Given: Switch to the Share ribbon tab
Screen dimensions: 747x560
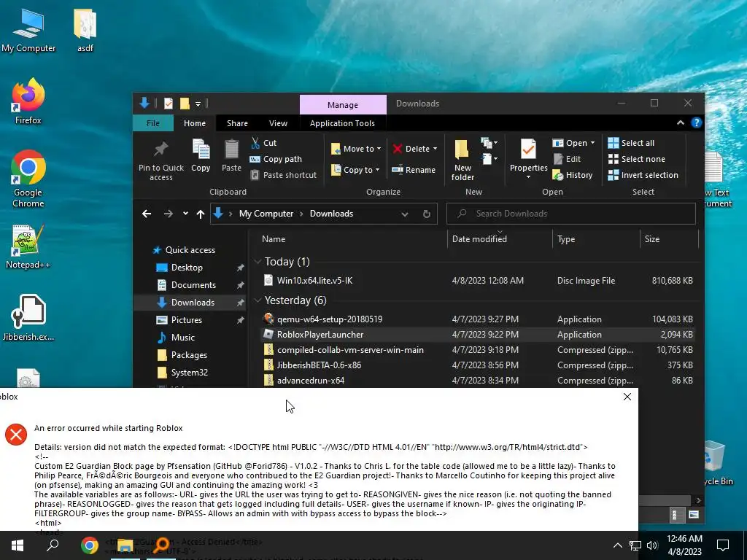Looking at the screenshot, I should click(x=237, y=122).
